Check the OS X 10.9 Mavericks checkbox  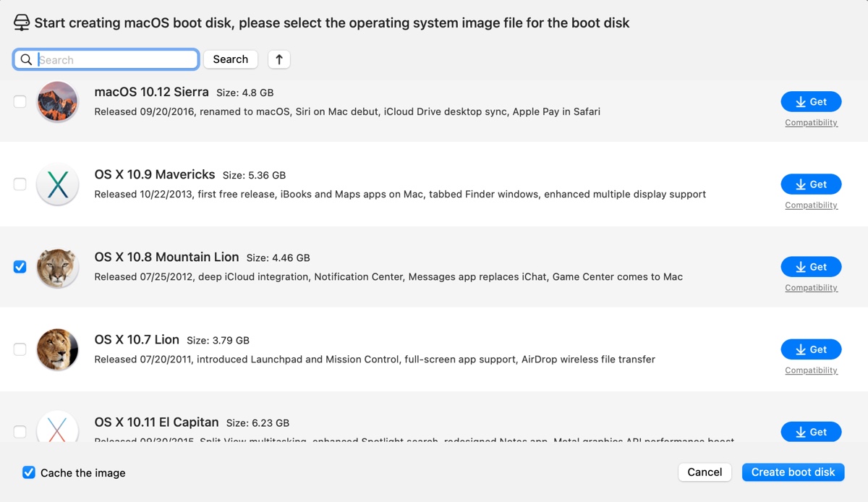tap(20, 184)
